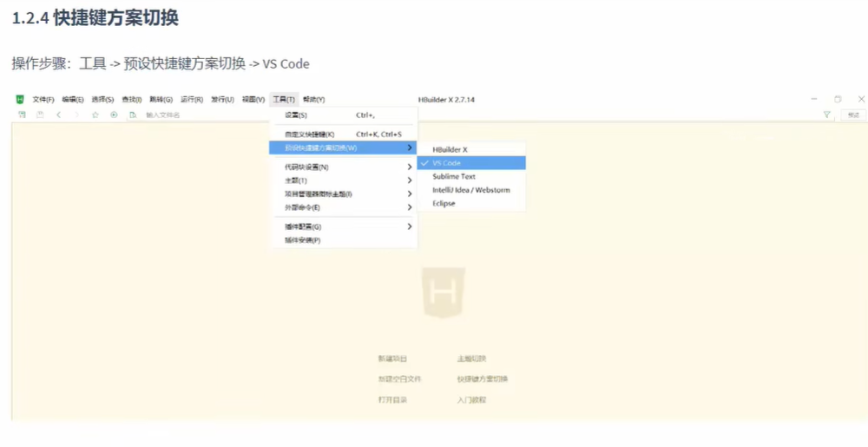Close the open 工具(T) menu

tap(284, 100)
